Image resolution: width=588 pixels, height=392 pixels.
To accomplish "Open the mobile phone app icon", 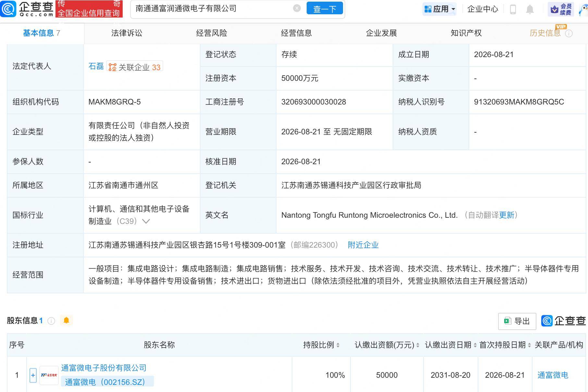I will 513,9.
